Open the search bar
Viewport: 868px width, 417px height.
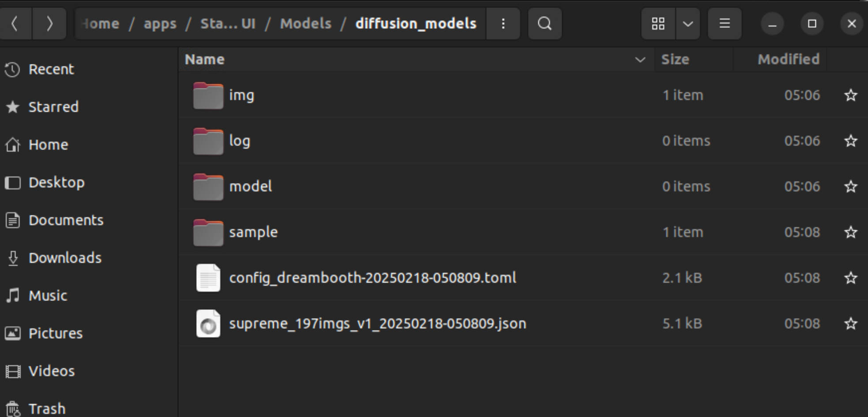coord(545,24)
